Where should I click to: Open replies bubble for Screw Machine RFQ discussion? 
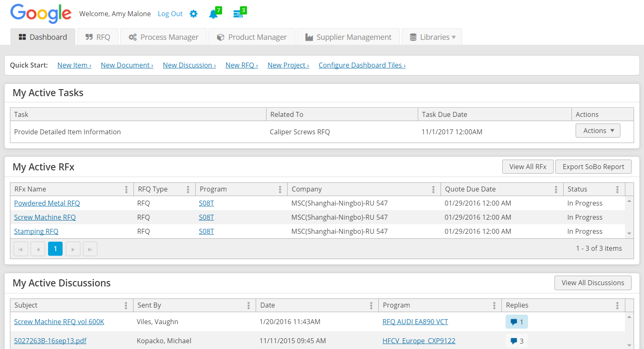pos(516,322)
